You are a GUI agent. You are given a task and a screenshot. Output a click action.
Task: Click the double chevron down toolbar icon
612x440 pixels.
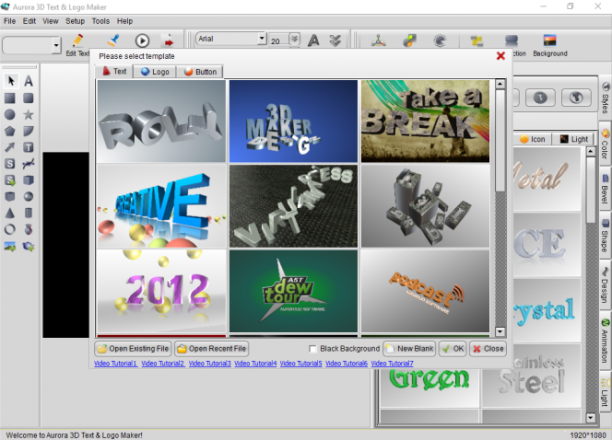point(335,40)
